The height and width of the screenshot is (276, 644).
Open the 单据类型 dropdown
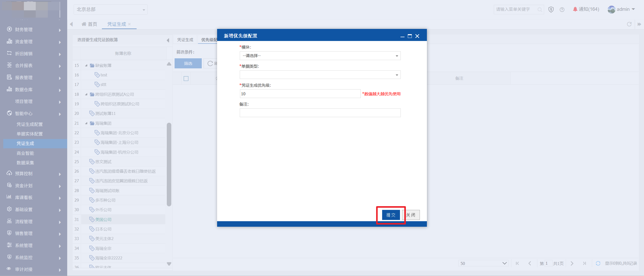click(320, 75)
